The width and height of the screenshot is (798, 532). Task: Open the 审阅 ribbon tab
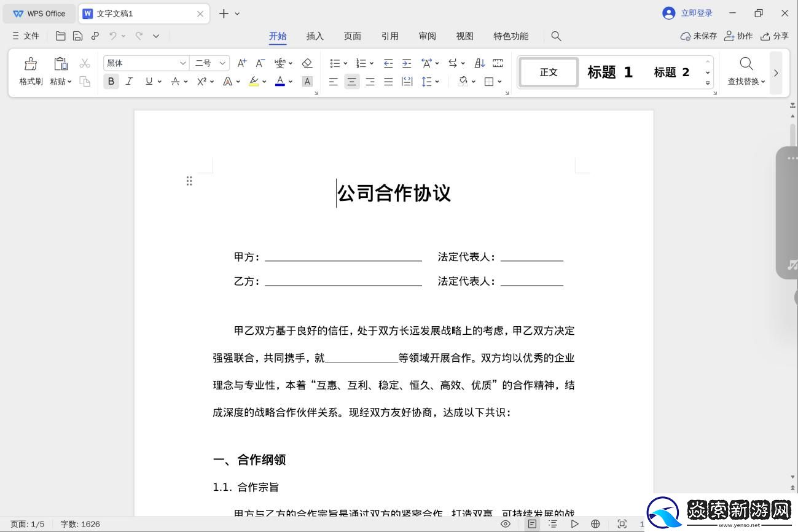pyautogui.click(x=427, y=36)
